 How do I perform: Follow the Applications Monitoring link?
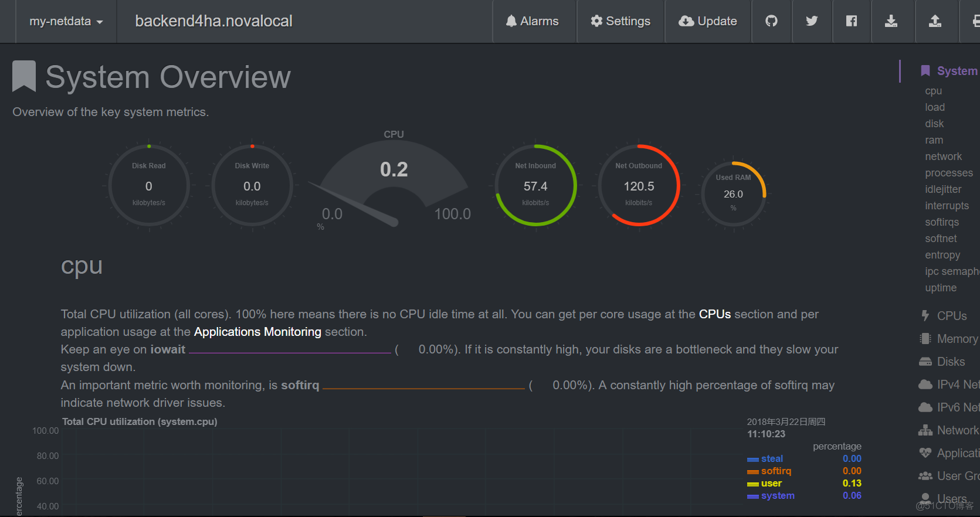point(257,332)
